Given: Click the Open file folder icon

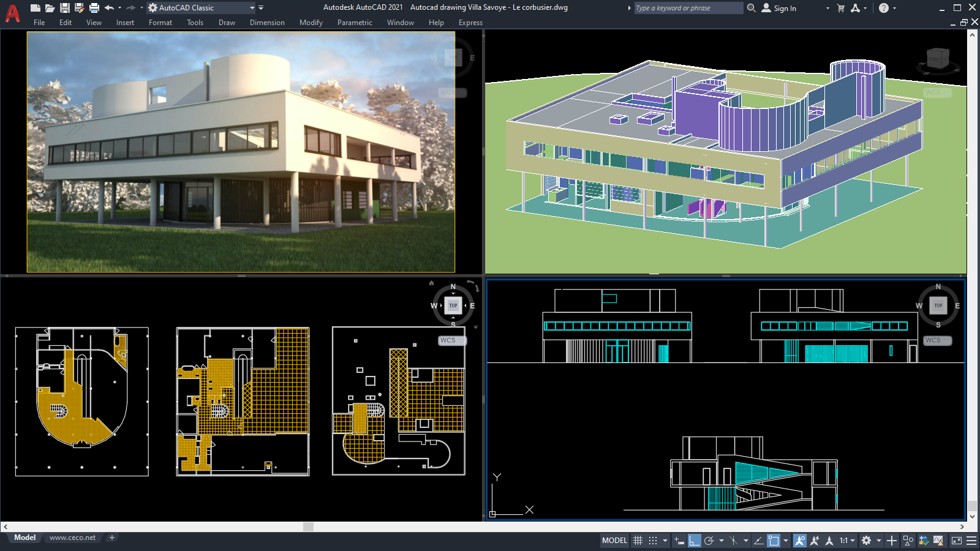Looking at the screenshot, I should (50, 8).
